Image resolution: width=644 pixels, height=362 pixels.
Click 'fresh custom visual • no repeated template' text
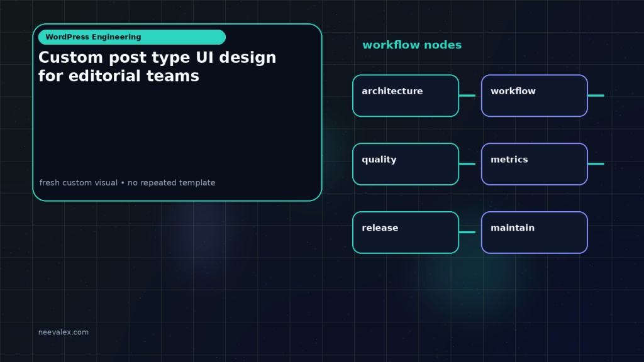click(x=127, y=183)
